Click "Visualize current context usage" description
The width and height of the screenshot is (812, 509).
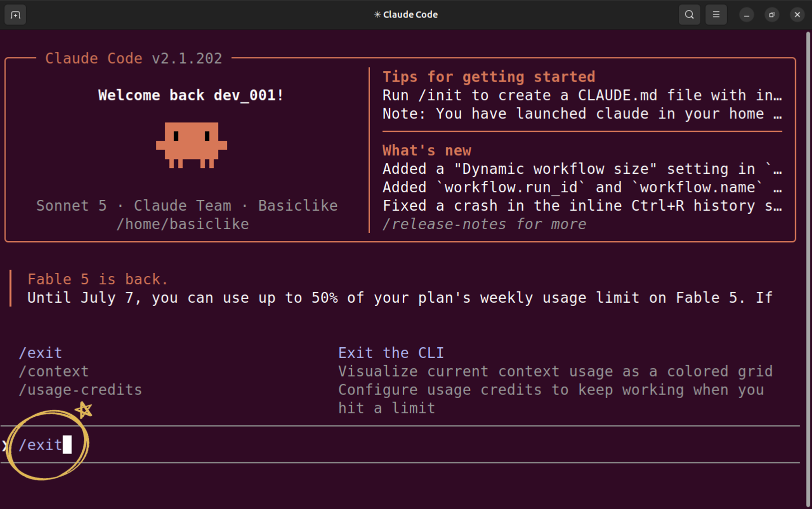point(555,371)
